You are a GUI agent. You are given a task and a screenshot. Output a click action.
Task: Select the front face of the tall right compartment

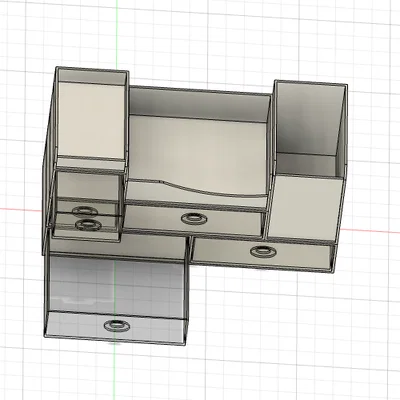point(305,207)
